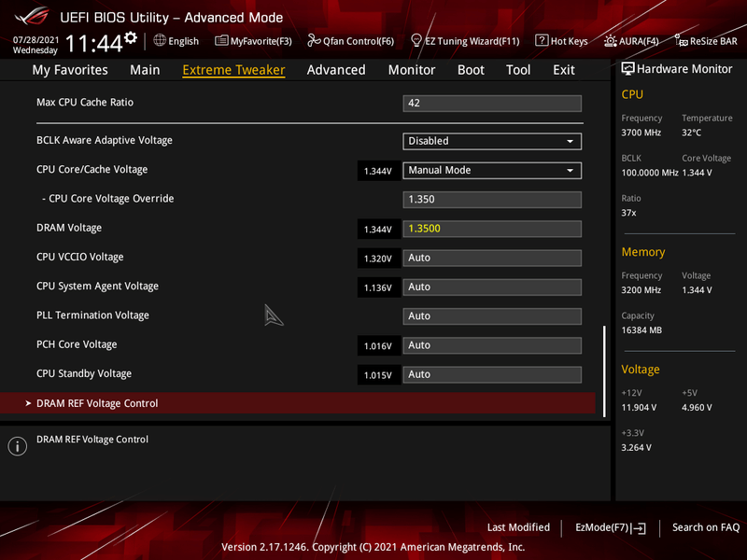
Task: Click the 11.904 V +12V reading
Action: pyautogui.click(x=639, y=407)
